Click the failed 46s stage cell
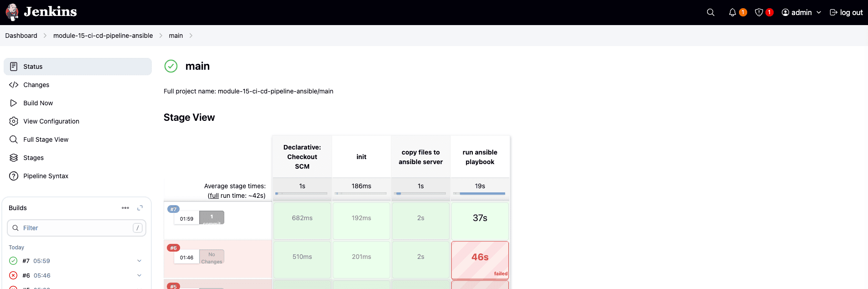This screenshot has width=868, height=289. click(x=480, y=260)
